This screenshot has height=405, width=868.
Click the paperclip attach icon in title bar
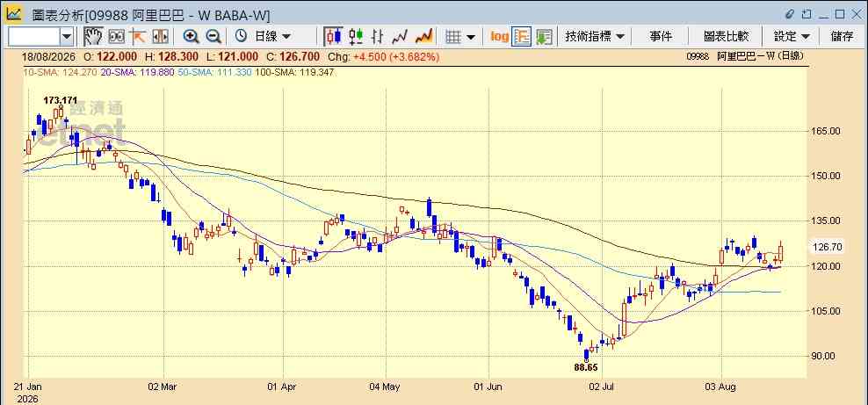791,14
